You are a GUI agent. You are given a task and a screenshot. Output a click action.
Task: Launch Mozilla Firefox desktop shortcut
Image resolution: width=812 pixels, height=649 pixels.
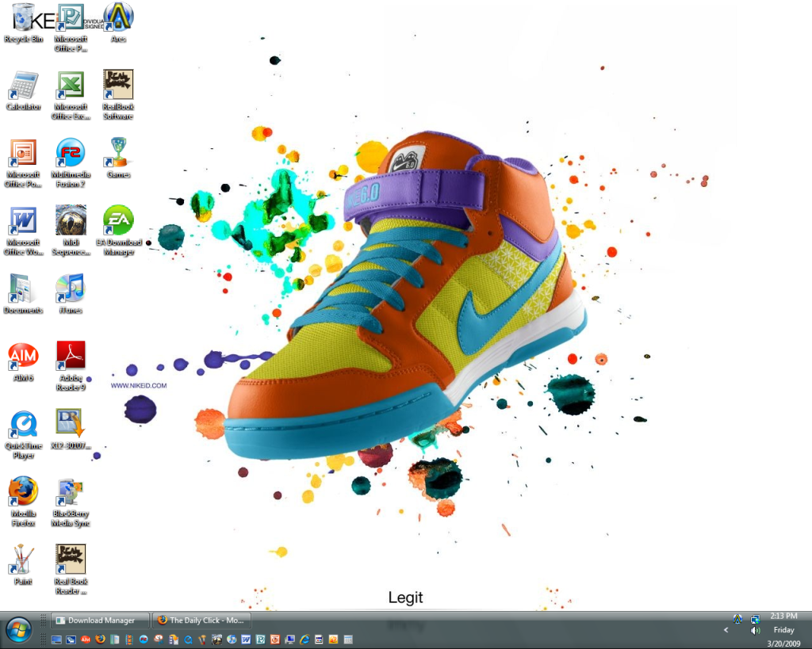pos(23,502)
